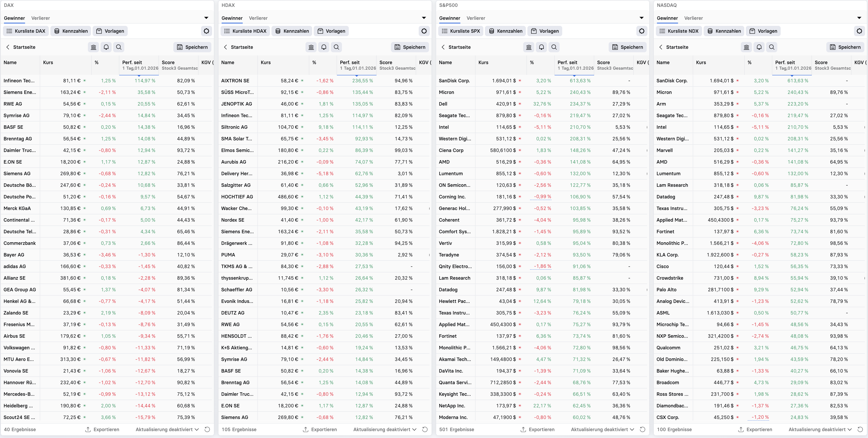Image resolution: width=868 pixels, height=438 pixels.
Task: Click Exportieren in the HDAX footer
Action: 319,429
